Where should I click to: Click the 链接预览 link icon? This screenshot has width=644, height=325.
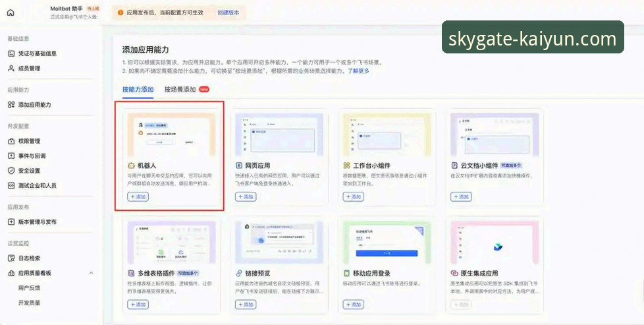click(x=239, y=273)
